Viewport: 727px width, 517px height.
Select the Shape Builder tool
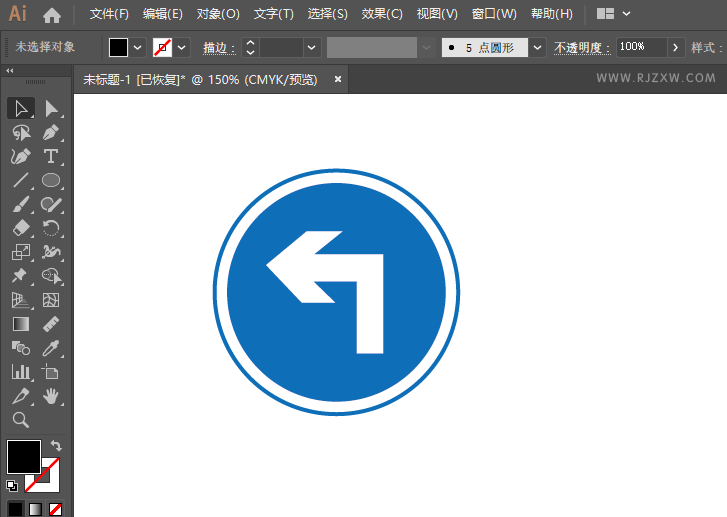click(x=51, y=276)
